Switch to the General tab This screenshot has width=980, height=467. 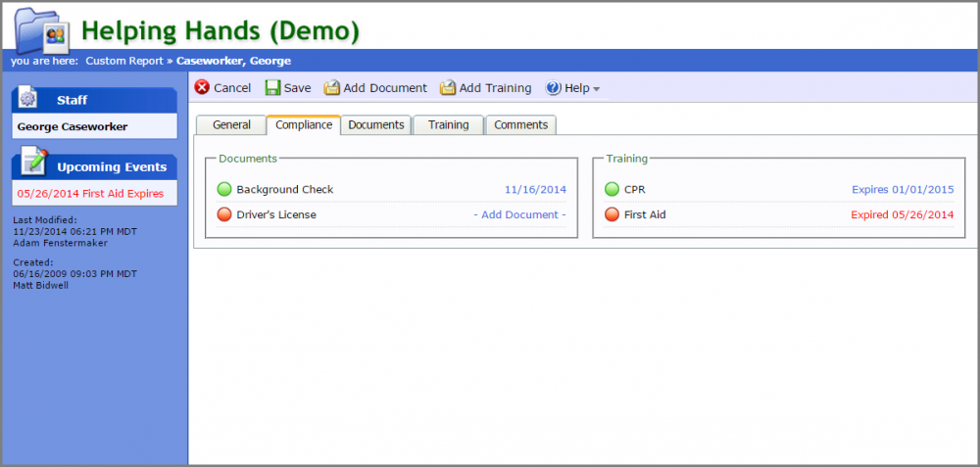[x=231, y=125]
